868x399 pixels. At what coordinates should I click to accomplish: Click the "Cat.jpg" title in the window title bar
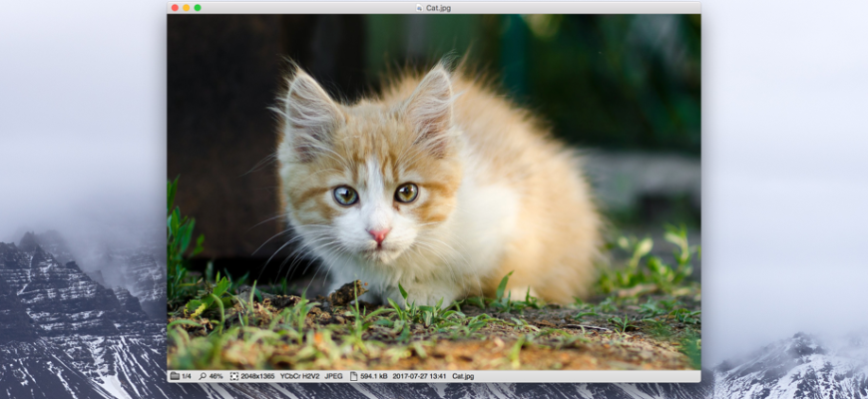click(x=438, y=8)
